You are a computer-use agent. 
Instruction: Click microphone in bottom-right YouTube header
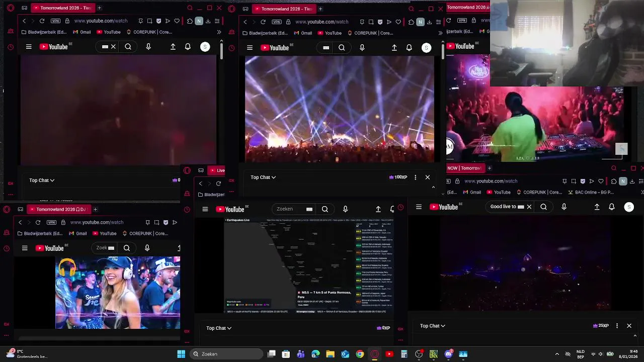click(563, 207)
